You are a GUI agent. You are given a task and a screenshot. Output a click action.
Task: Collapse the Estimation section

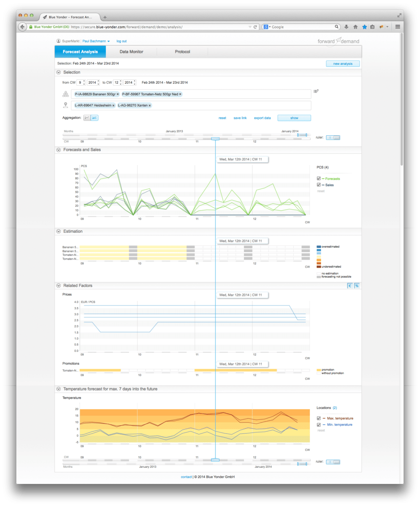point(58,232)
